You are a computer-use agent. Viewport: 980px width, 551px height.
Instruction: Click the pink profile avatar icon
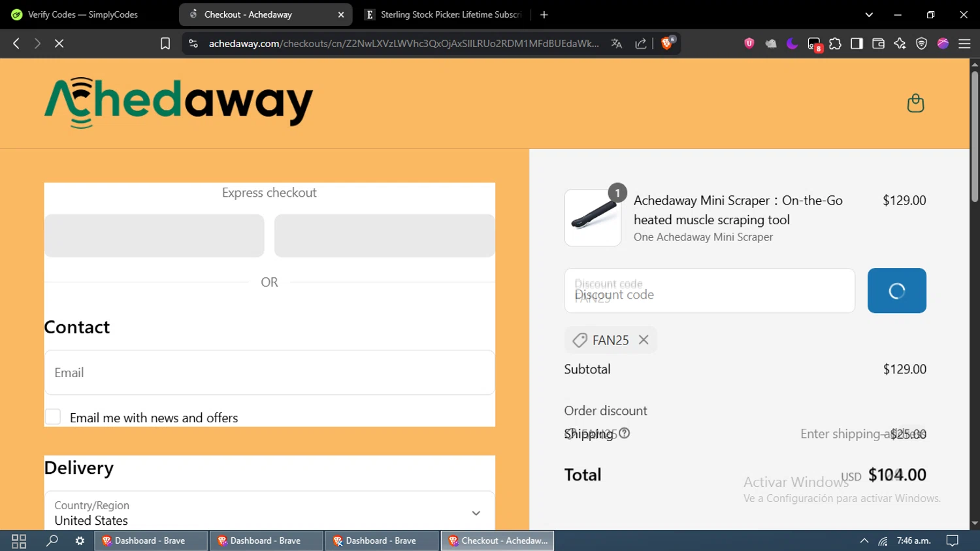point(943,43)
